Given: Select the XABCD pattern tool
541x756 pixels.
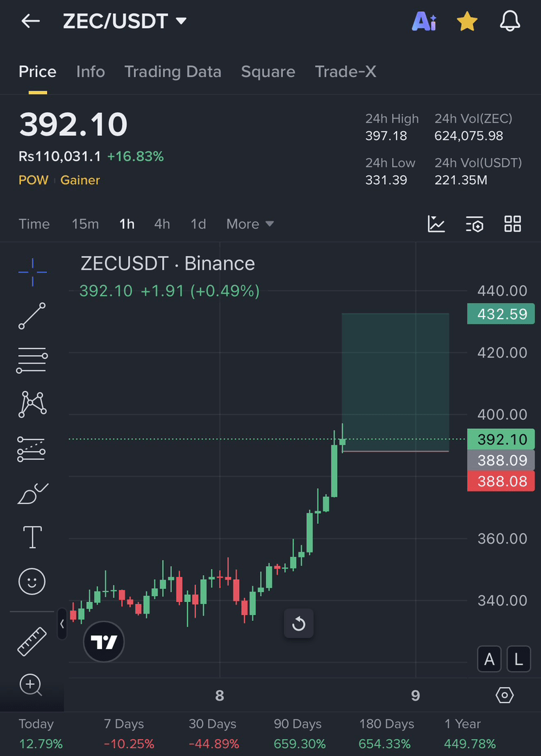Looking at the screenshot, I should click(x=32, y=404).
